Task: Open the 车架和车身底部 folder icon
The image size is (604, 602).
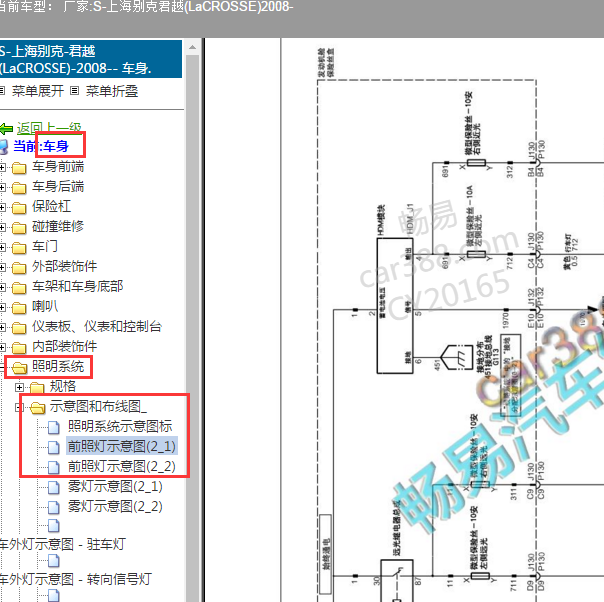Action: pos(19,288)
